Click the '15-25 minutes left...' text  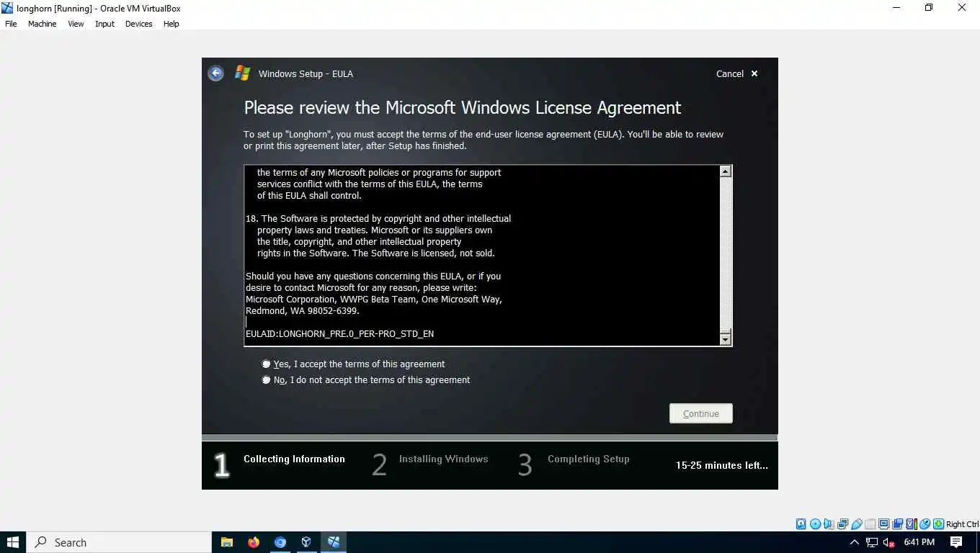pos(721,466)
